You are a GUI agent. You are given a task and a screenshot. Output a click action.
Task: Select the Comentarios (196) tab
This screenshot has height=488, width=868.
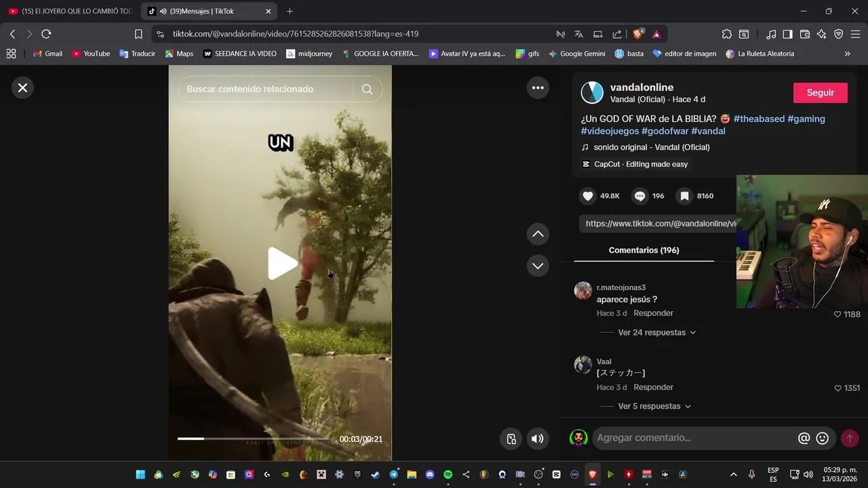[644, 250]
